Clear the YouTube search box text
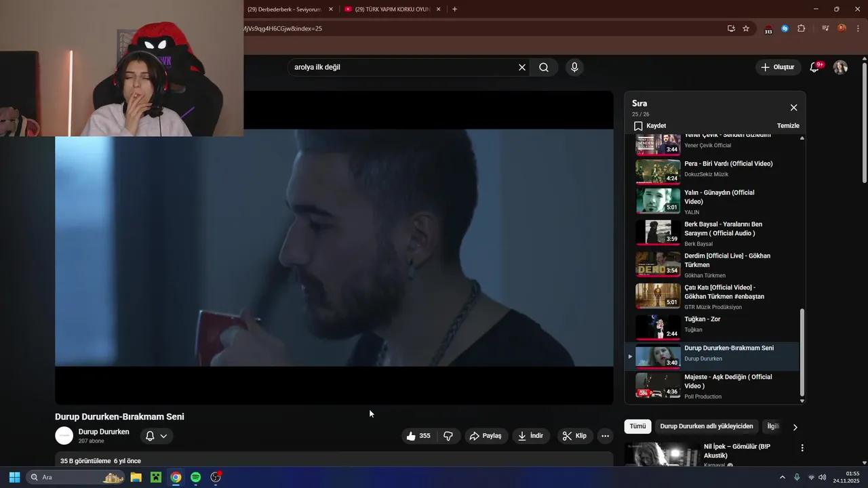The height and width of the screenshot is (488, 868). click(522, 67)
